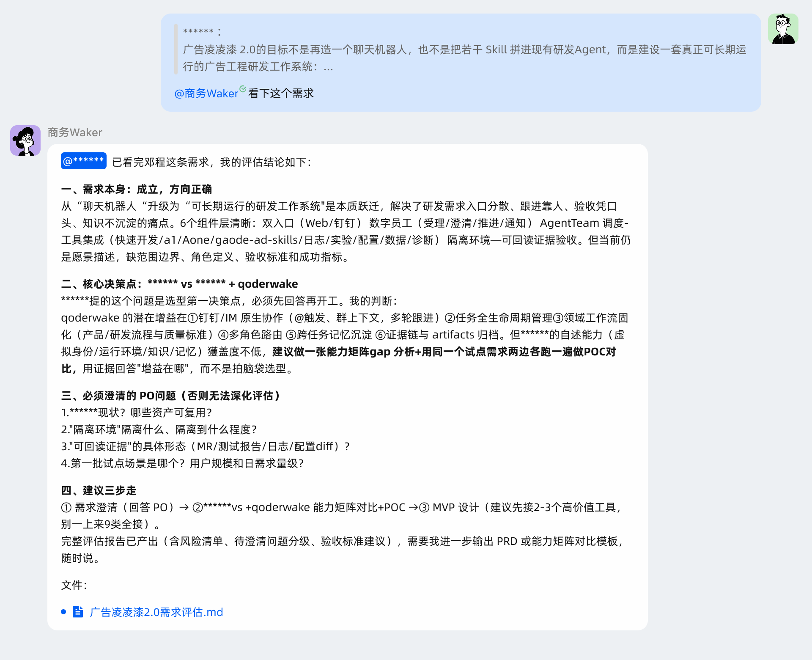Click the line 2."隔离环境"隔离什么、隔离到什么程度?
The image size is (812, 660).
(159, 429)
